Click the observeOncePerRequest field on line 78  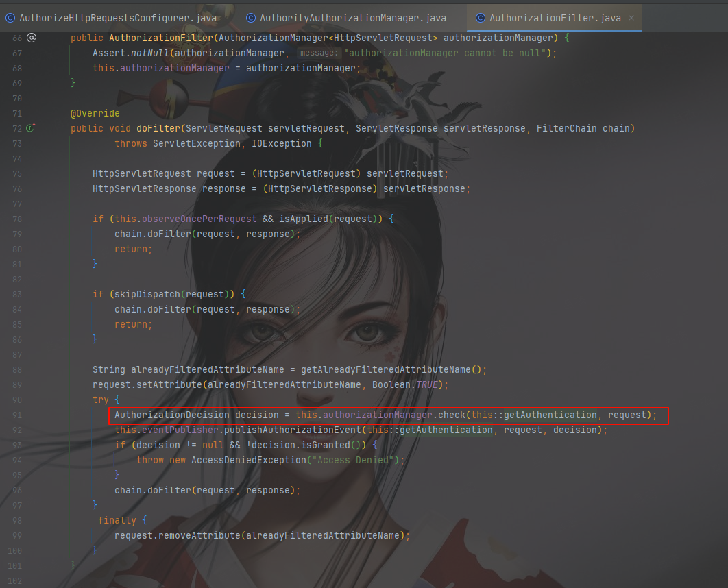(199, 219)
